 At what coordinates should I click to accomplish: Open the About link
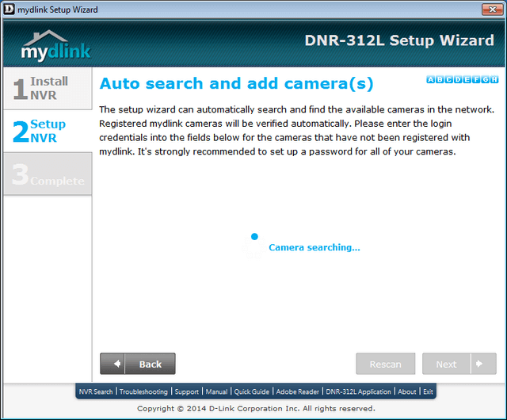click(406, 391)
